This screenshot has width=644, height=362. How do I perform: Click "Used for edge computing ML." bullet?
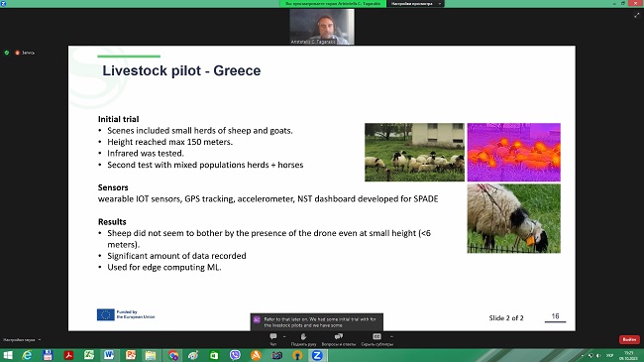[164, 268]
